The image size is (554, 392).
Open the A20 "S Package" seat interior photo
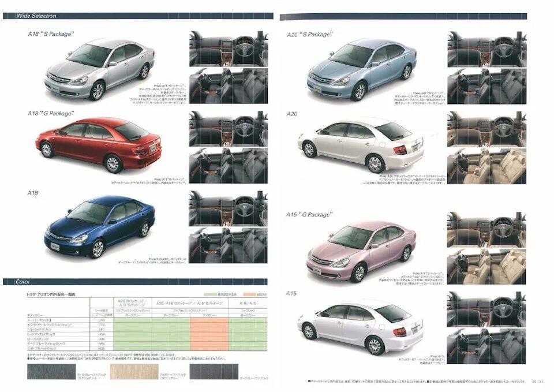[486, 86]
